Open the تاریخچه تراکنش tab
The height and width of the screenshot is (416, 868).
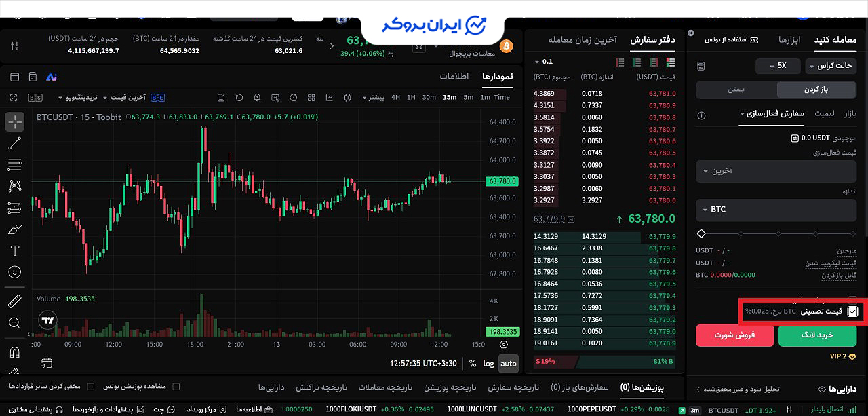(x=321, y=387)
